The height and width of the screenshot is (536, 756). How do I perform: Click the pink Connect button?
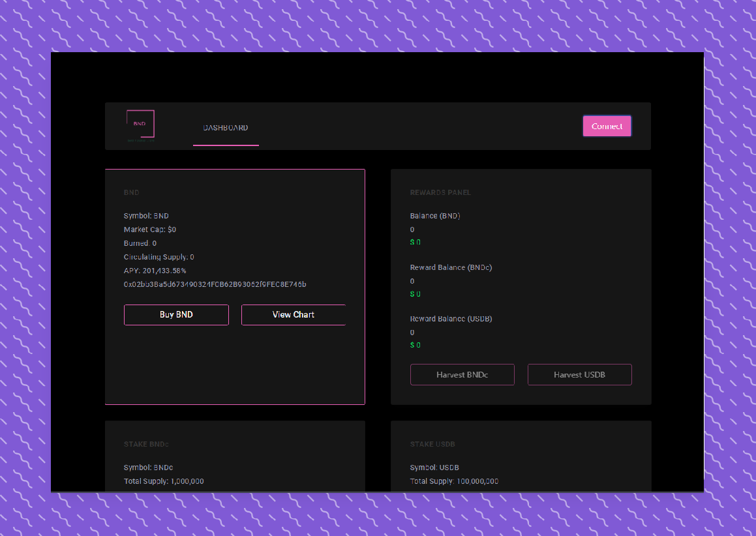point(607,127)
